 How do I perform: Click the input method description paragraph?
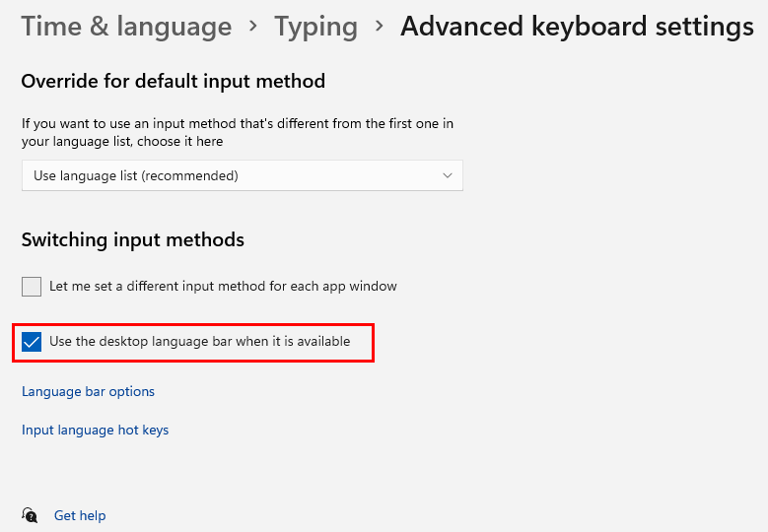tap(237, 132)
